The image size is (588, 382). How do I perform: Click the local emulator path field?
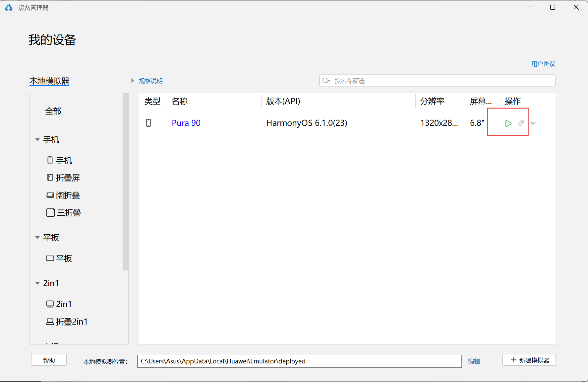(x=300, y=361)
